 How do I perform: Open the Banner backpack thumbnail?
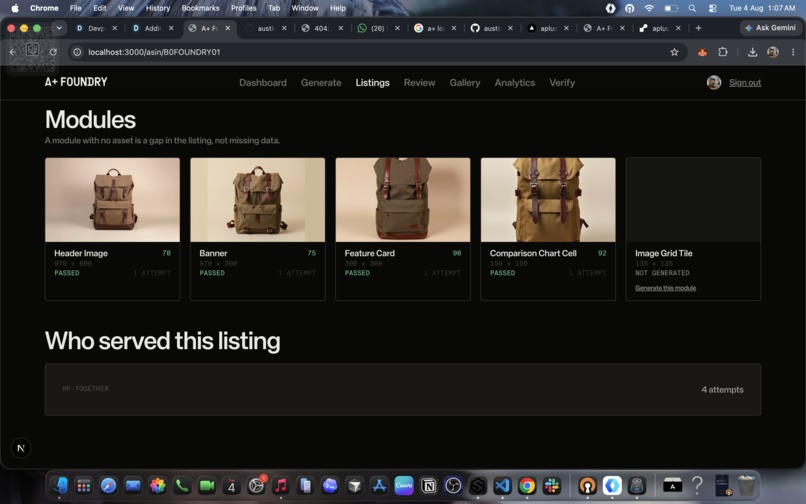click(x=258, y=200)
